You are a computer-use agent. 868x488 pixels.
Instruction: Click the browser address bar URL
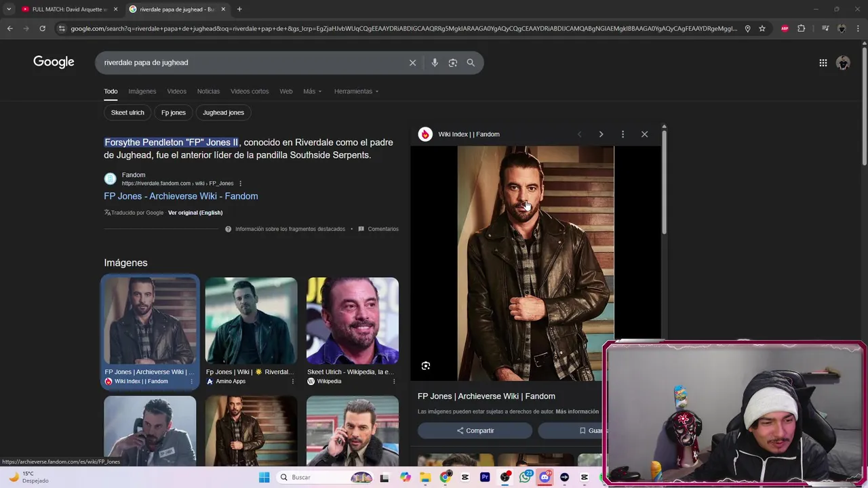pyautogui.click(x=403, y=28)
